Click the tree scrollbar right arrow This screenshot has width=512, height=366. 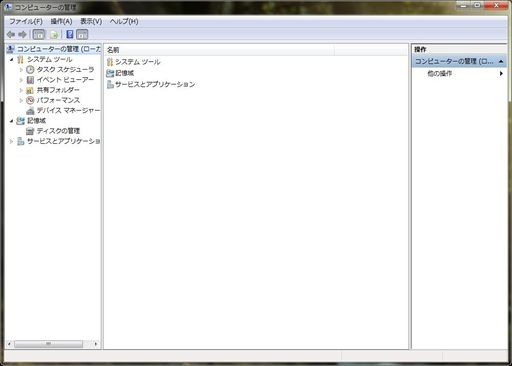pyautogui.click(x=96, y=344)
